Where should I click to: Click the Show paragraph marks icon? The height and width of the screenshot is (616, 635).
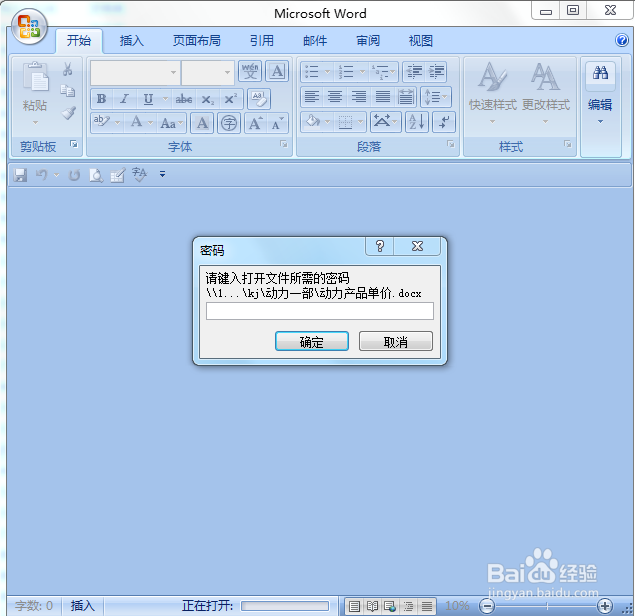[444, 122]
